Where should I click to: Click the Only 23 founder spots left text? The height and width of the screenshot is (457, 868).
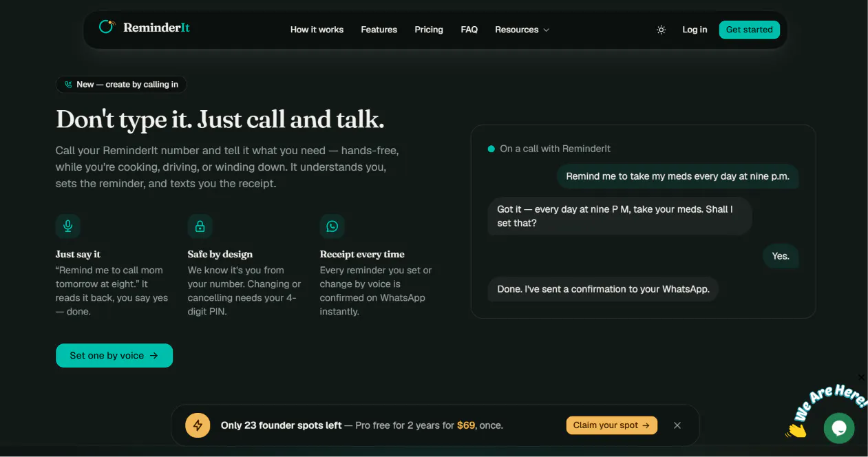[x=281, y=425]
